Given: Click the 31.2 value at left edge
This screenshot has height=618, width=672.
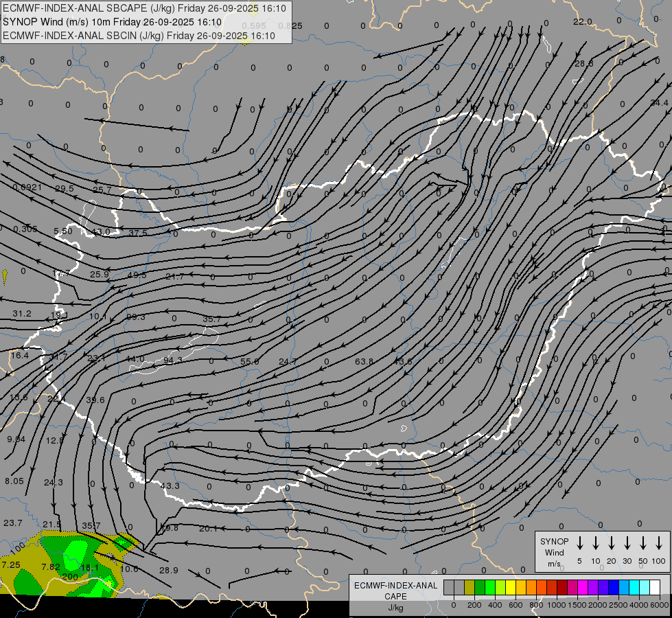Looking at the screenshot, I should pyautogui.click(x=22, y=314).
